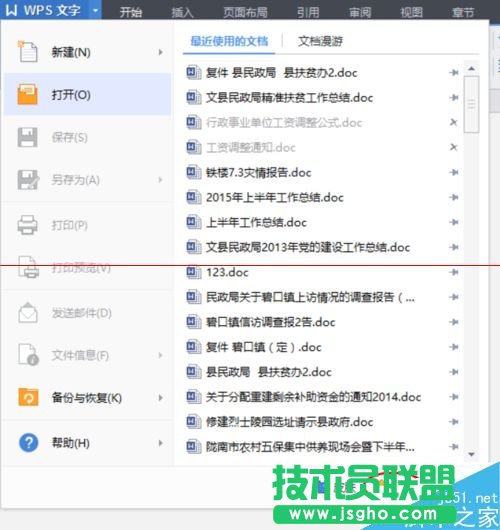Click the blue Help question mark icon
The height and width of the screenshot is (530, 500).
click(x=29, y=443)
